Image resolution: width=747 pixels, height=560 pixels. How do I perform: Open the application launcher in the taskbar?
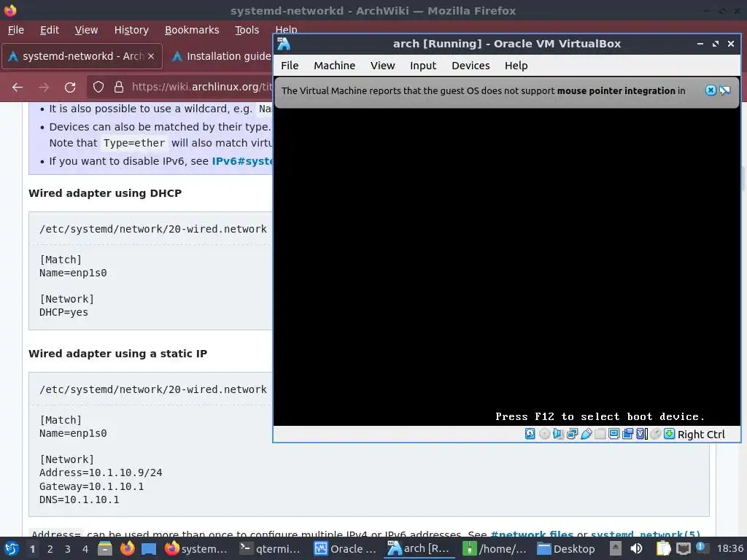click(x=12, y=549)
